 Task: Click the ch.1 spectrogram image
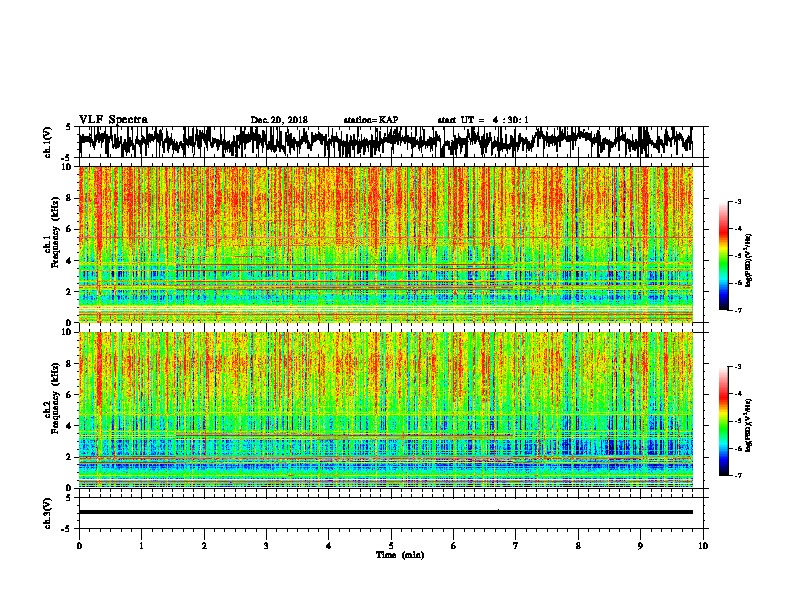pos(385,244)
